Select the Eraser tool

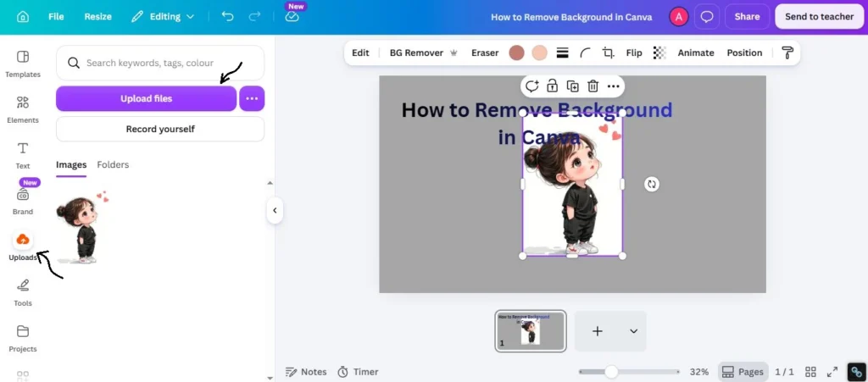[x=485, y=53]
